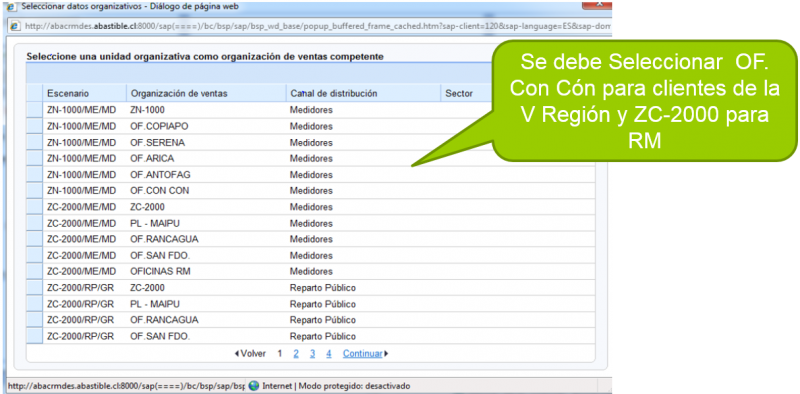Click the Canal de distribución column header
The image size is (800, 394).
point(363,93)
